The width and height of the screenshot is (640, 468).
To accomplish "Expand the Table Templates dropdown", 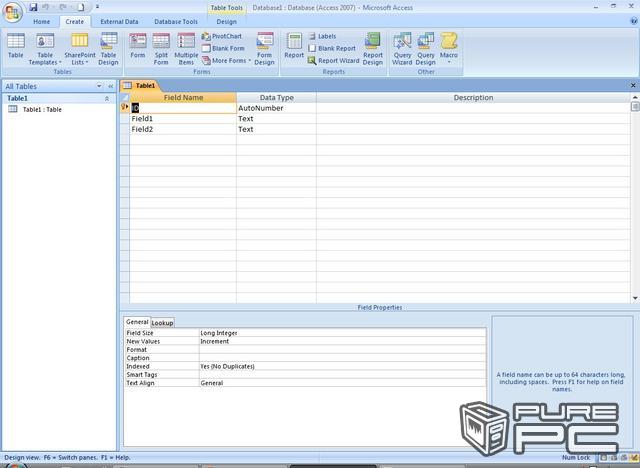I will [45, 48].
